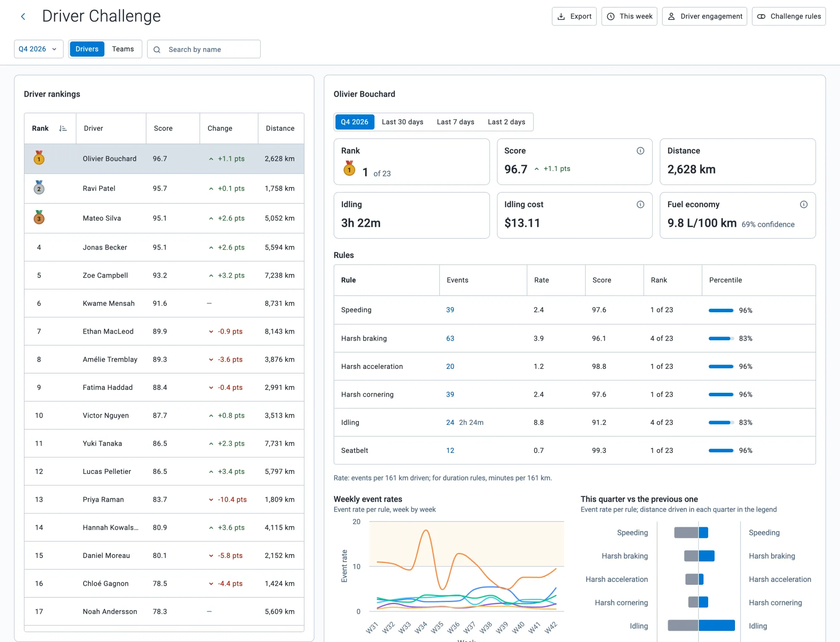Click the silver medal icon for Ravi Patel
The image size is (840, 642).
tap(39, 188)
